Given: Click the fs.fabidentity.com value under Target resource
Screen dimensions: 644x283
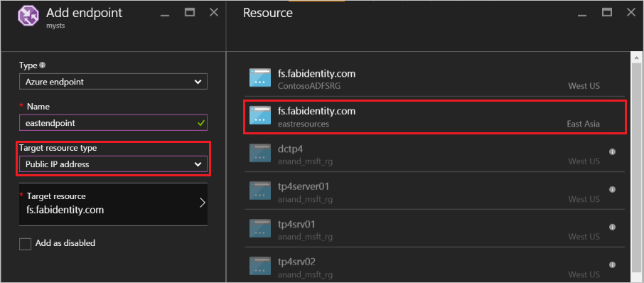Looking at the screenshot, I should pyautogui.click(x=65, y=210).
